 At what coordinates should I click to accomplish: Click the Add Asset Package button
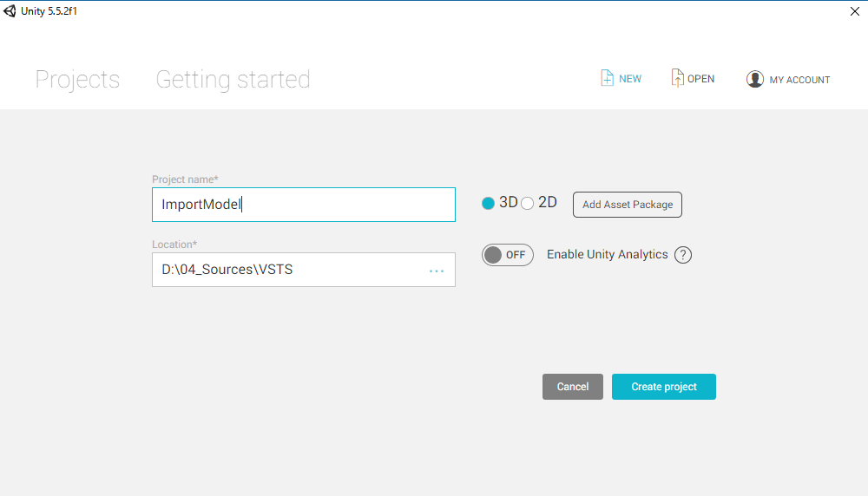[x=628, y=205]
